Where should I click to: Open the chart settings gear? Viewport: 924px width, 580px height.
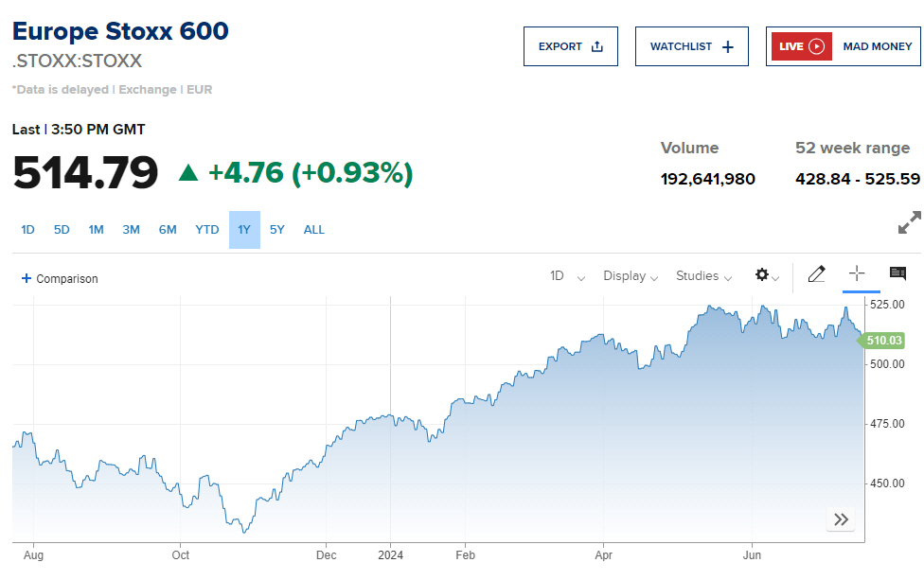click(x=764, y=274)
